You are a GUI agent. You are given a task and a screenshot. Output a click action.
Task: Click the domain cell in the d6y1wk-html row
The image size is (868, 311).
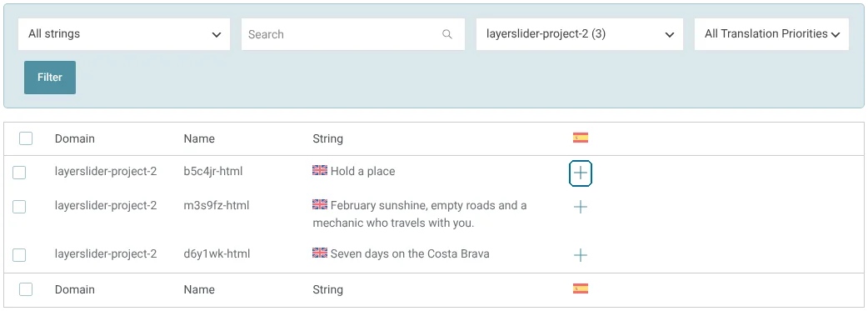tap(106, 254)
